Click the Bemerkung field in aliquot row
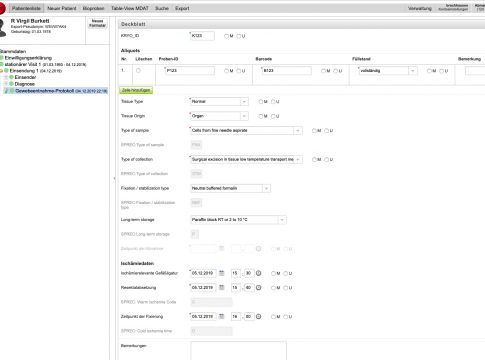The image size is (485, 360). tap(475, 71)
